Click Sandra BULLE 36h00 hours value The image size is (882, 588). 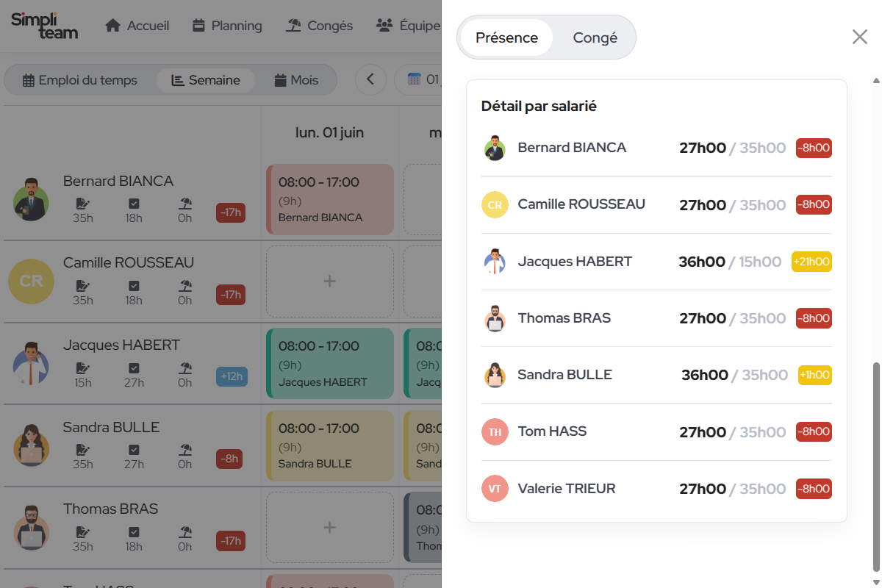click(705, 375)
